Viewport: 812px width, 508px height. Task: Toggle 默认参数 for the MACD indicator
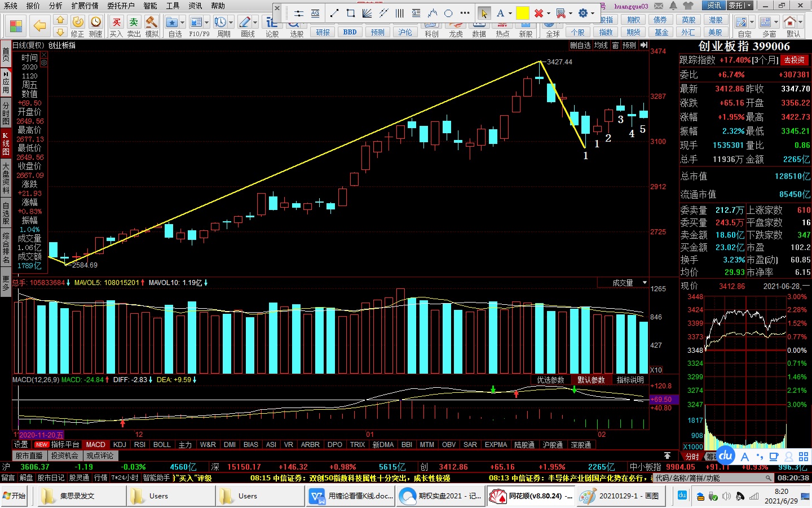tap(590, 380)
